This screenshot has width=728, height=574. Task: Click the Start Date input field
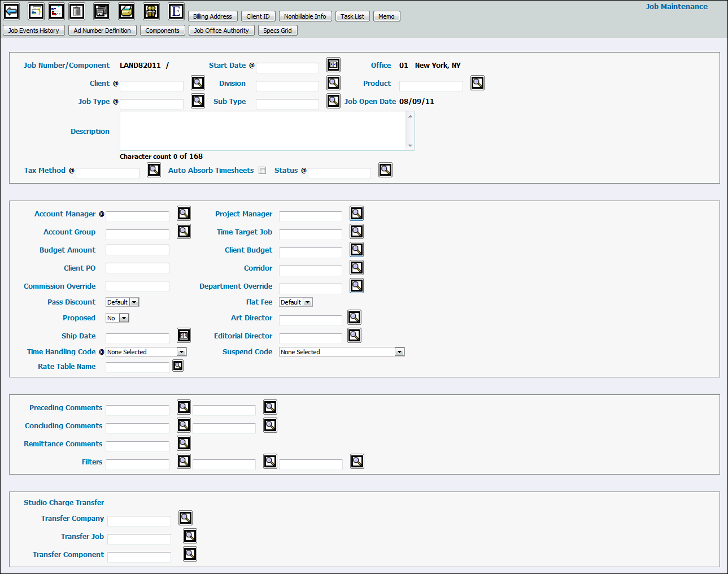coord(287,68)
